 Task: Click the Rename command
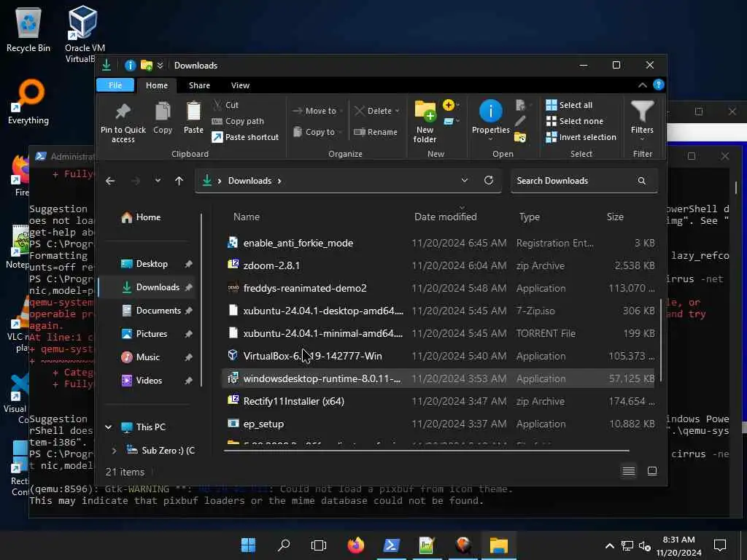coord(376,132)
